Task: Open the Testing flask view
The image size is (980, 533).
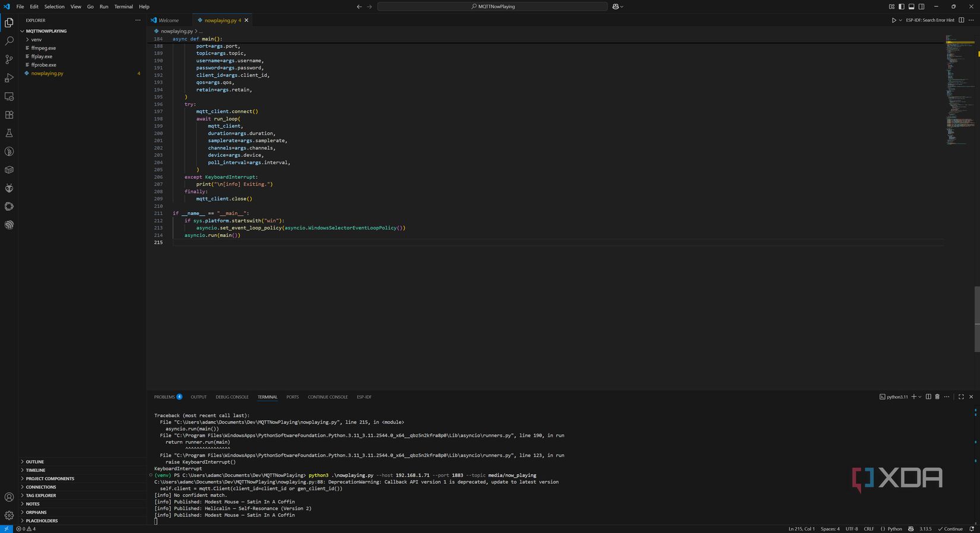Action: coord(9,133)
